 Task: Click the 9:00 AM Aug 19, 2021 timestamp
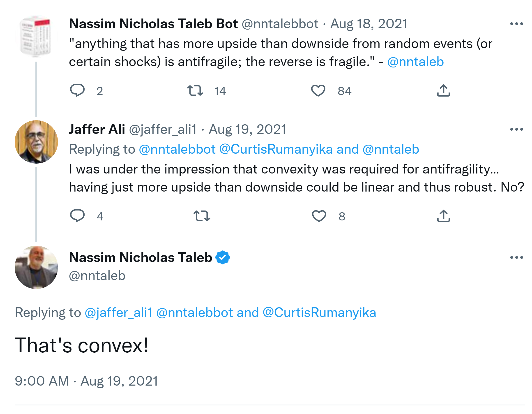[x=86, y=381]
